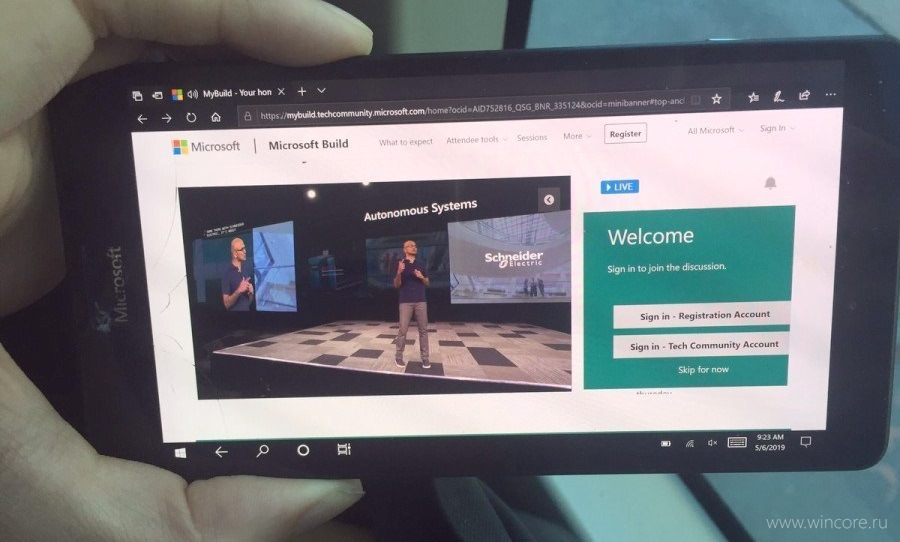Unmute the volume icon in tray

712,443
